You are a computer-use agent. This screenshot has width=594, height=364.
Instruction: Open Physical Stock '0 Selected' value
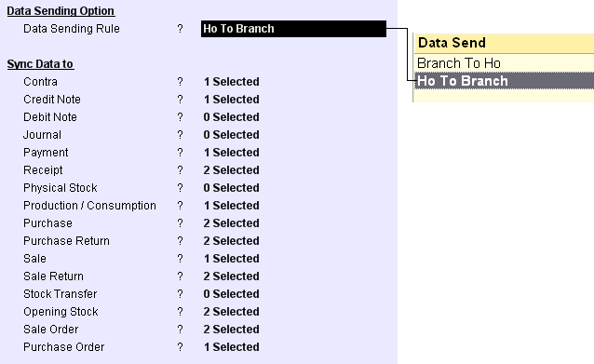231,188
